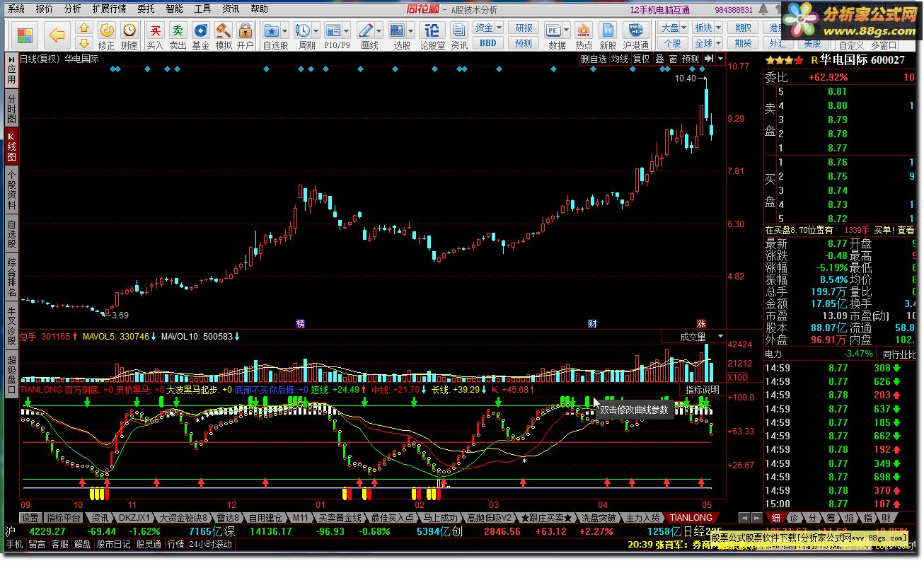
Task: Open the 自选股 star folder icon
Action: click(271, 30)
